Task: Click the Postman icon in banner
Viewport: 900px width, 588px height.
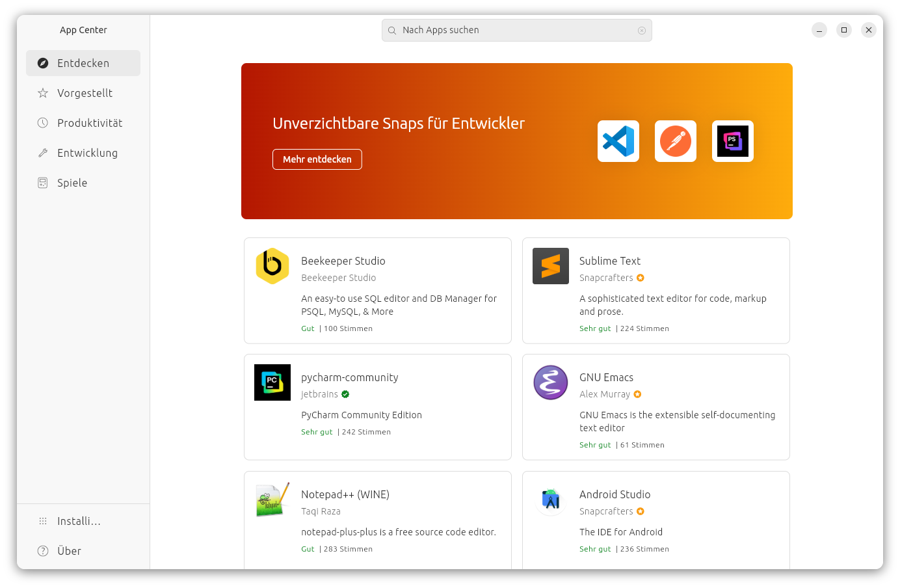Action: (675, 141)
